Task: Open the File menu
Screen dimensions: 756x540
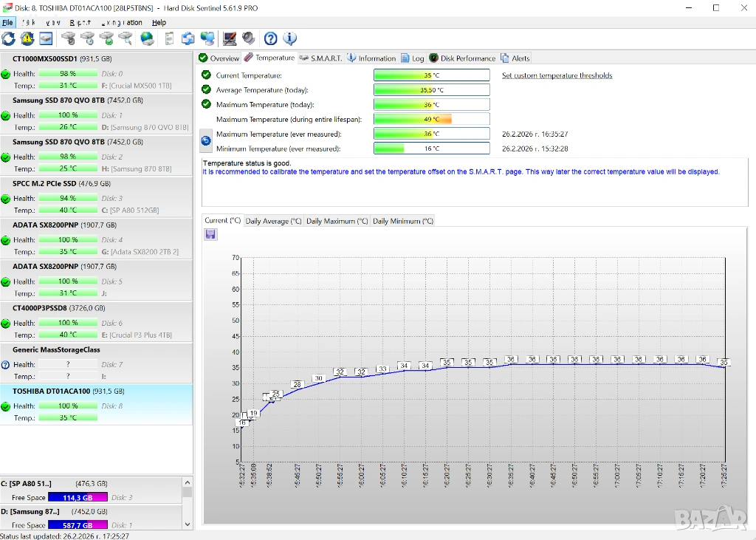Action: point(7,23)
